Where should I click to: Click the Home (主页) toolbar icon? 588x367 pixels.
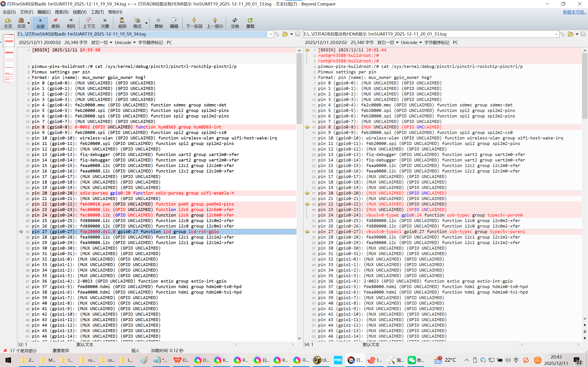coord(8,23)
